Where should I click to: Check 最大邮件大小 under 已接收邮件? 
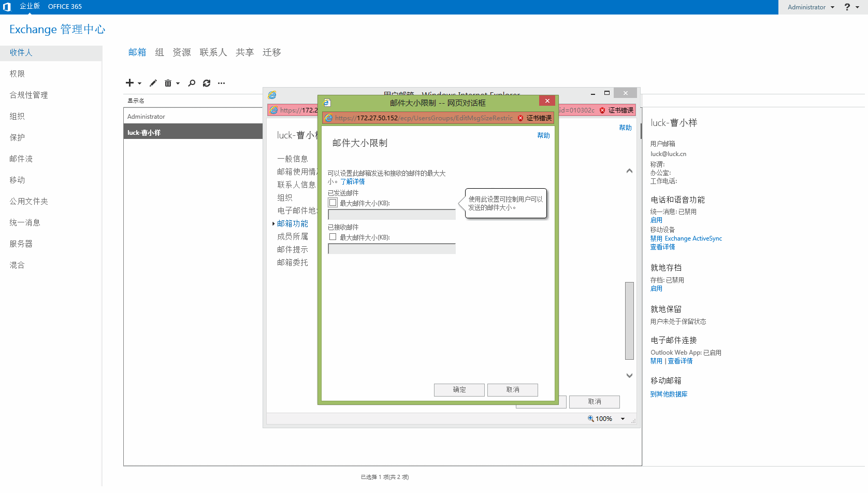pos(333,237)
